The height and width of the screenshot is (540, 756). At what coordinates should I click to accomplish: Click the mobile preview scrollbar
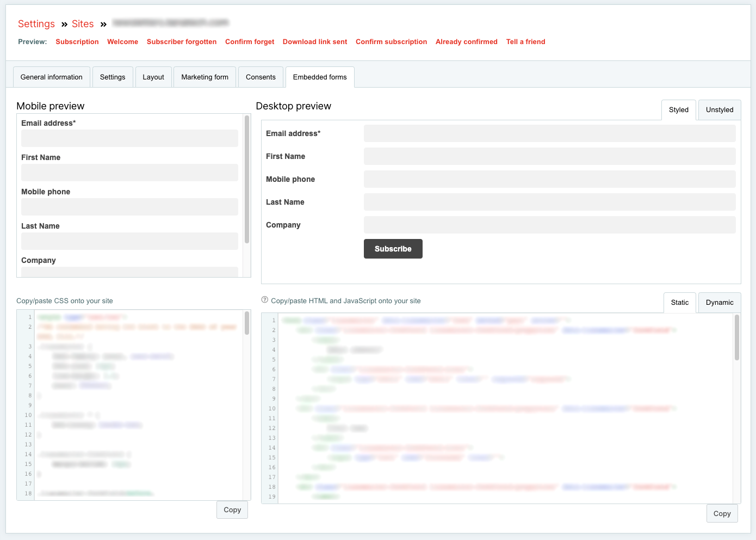coord(247,179)
